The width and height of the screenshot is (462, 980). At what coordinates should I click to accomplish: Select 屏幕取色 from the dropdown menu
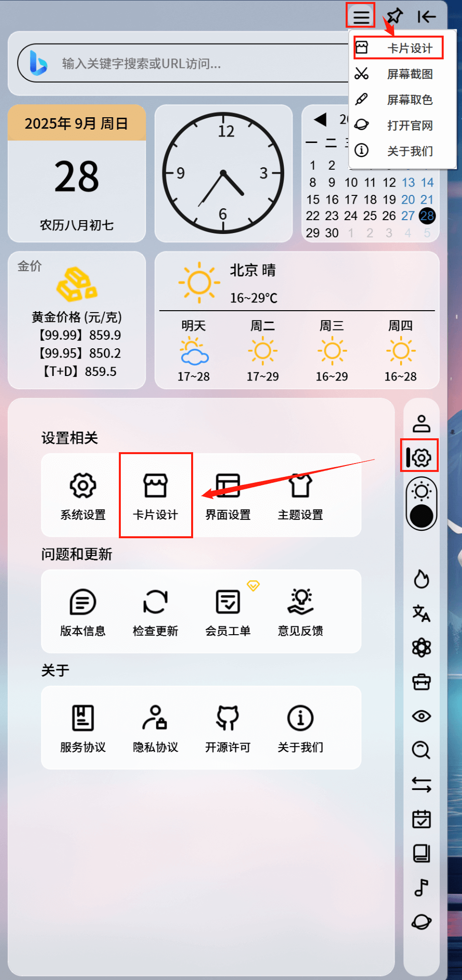[x=402, y=100]
